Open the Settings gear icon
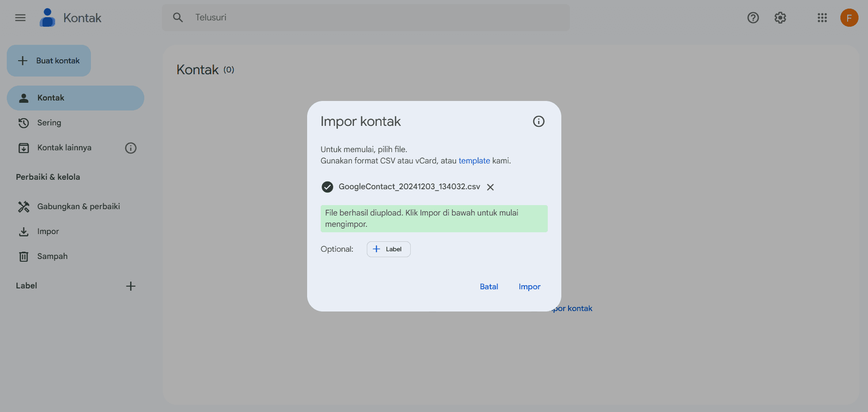The height and width of the screenshot is (412, 868). [780, 18]
